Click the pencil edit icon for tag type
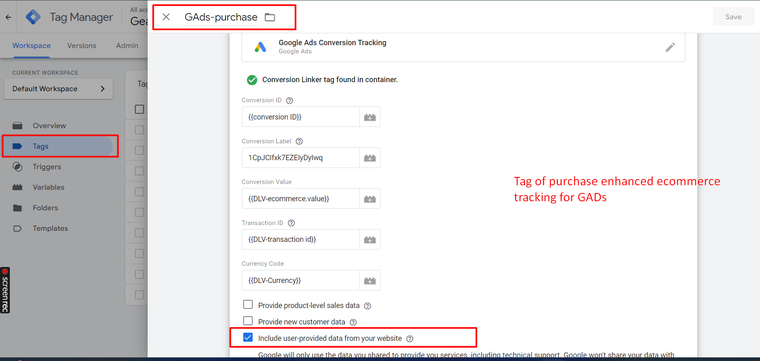This screenshot has height=361, width=760. (x=670, y=47)
